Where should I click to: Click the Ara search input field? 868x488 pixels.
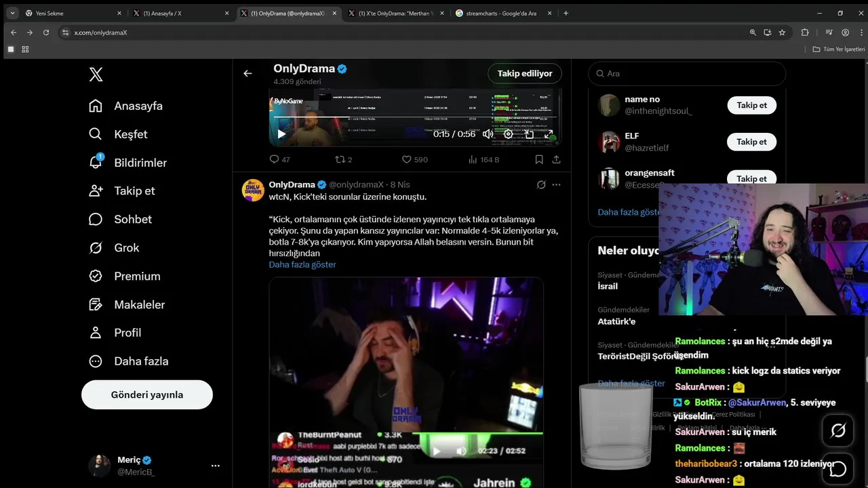[x=687, y=73]
